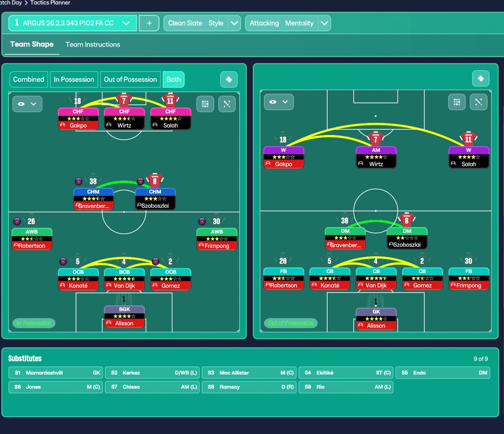Viewport: 504px width, 434px height.
Task: Click the person icon on Wirtz's CHF card
Action: 109,125
